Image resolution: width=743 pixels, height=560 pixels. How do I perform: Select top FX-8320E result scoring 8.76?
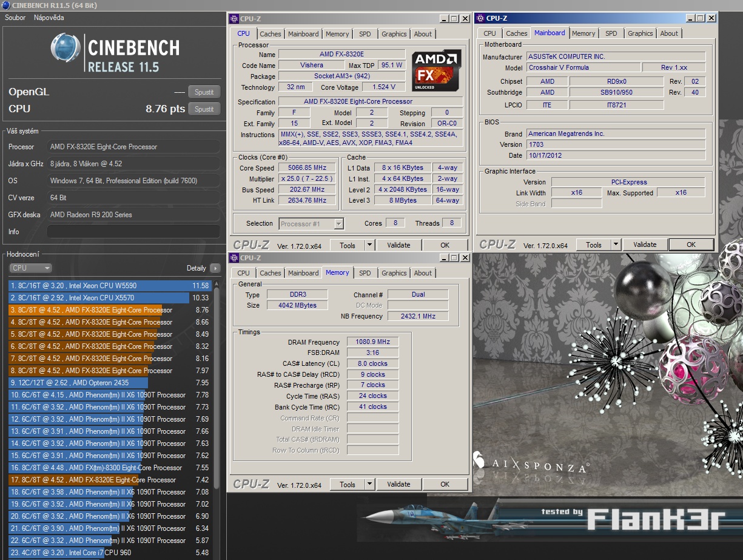110,310
